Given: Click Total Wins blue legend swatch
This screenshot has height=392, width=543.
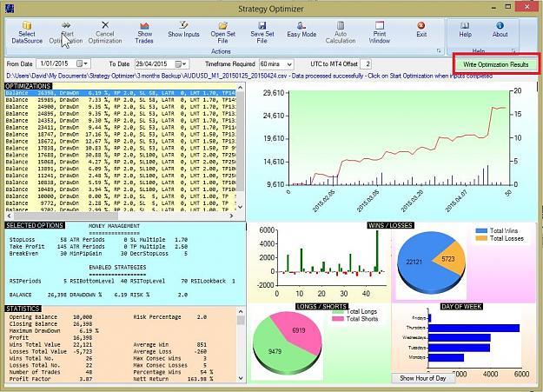Looking at the screenshot, I should coord(481,231).
